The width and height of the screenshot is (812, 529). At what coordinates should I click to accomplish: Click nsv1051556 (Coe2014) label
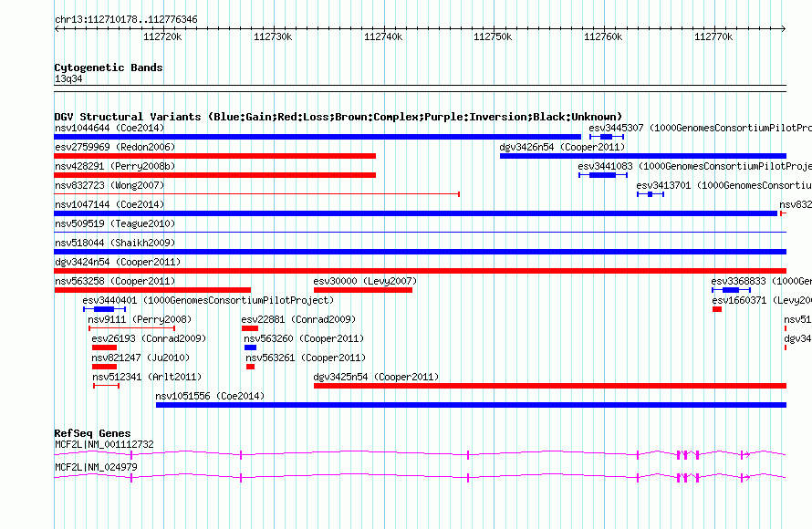(210, 396)
